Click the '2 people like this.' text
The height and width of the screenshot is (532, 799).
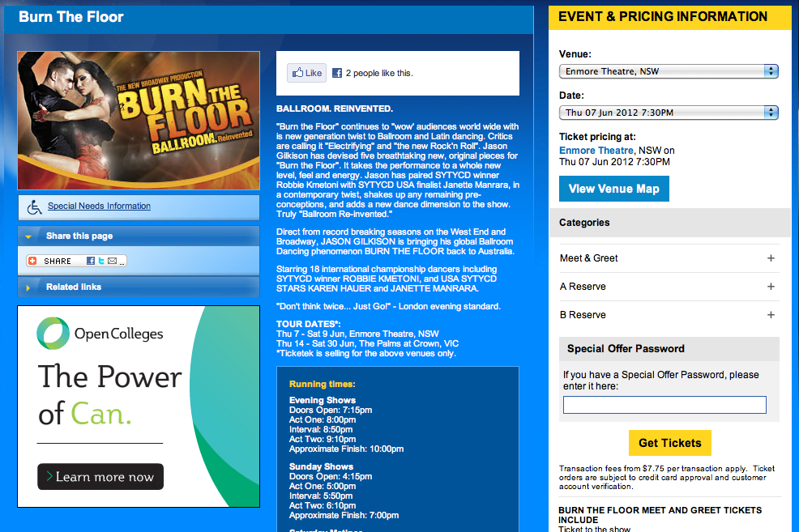click(x=379, y=74)
